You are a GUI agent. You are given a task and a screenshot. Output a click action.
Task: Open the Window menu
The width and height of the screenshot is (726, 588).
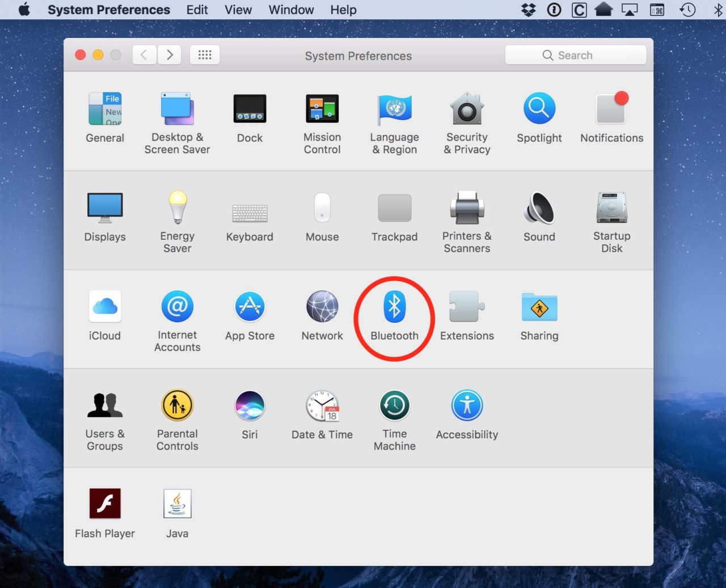pyautogui.click(x=291, y=10)
